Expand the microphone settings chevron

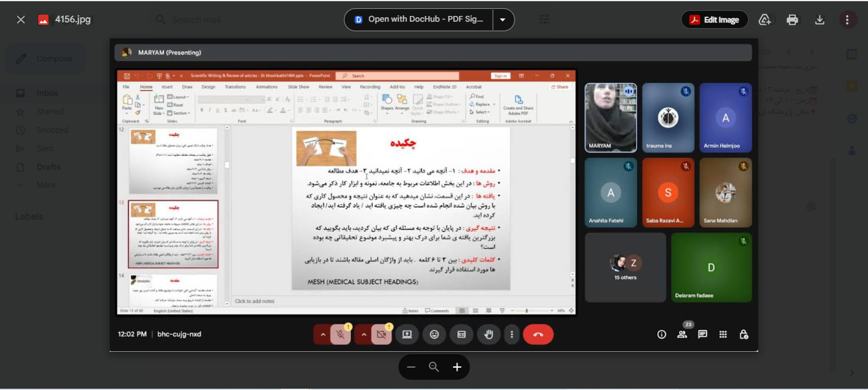(323, 334)
